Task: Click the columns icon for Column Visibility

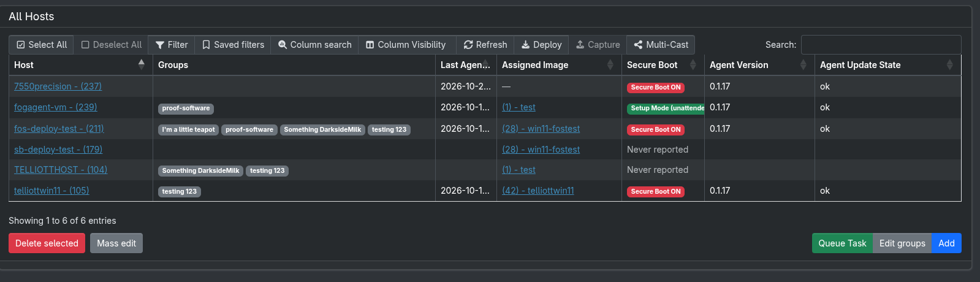Action: tap(370, 45)
